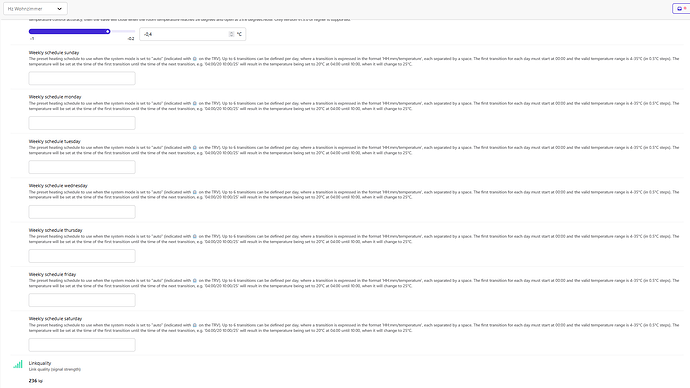Click the auto-mode icon in sunday description

[195, 59]
